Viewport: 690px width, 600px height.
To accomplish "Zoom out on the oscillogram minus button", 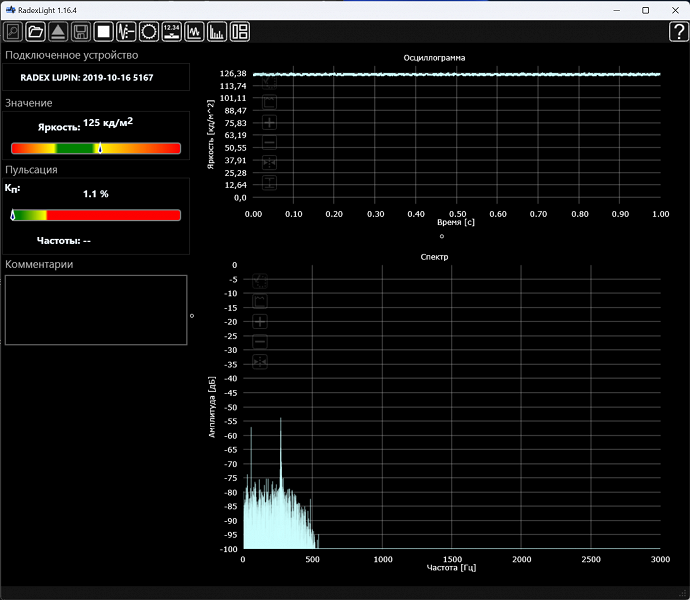I will [x=269, y=142].
